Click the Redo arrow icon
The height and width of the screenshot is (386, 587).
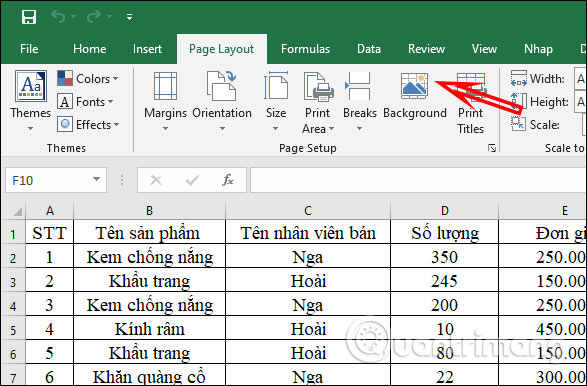(94, 16)
